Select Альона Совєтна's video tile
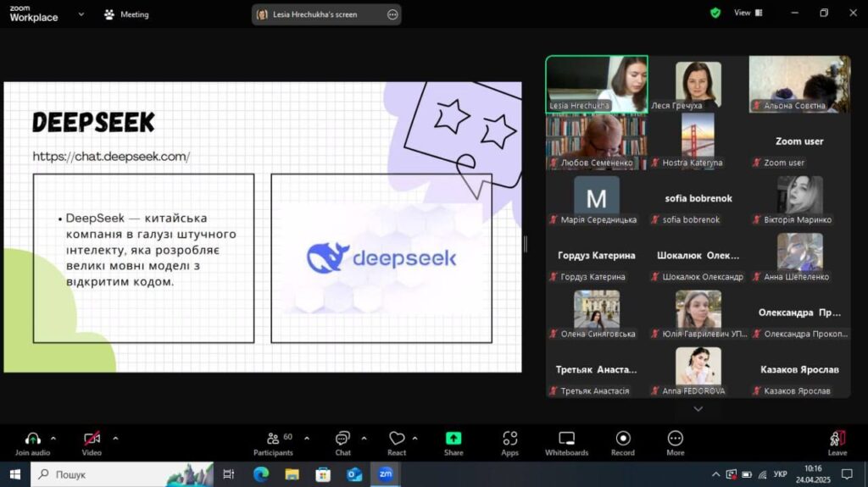 pos(799,85)
